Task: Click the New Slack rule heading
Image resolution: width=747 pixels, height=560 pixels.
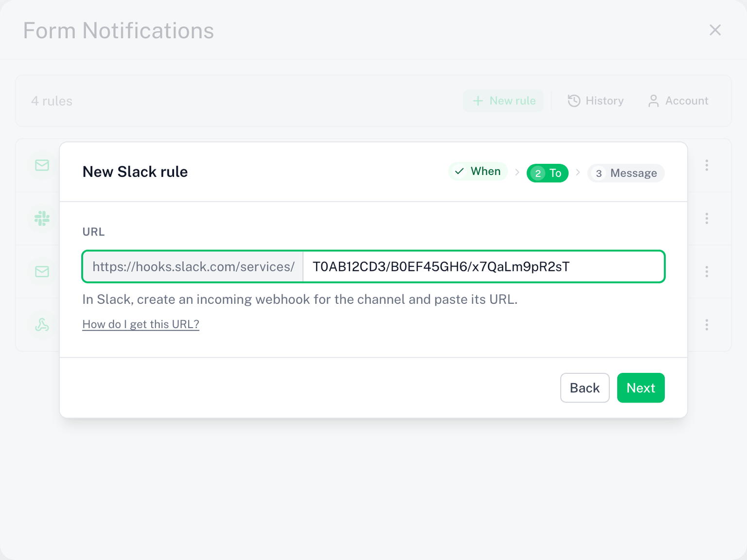Action: tap(135, 172)
